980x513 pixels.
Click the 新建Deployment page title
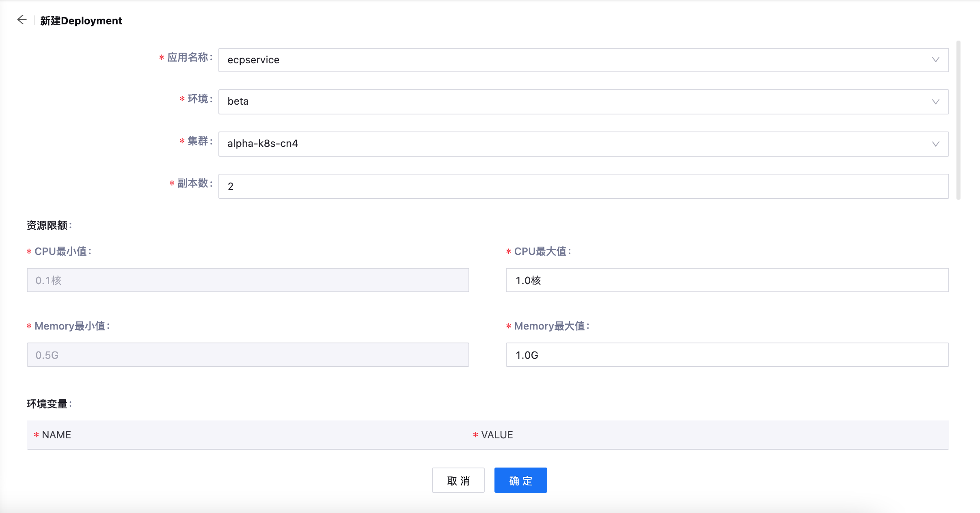pyautogui.click(x=81, y=20)
